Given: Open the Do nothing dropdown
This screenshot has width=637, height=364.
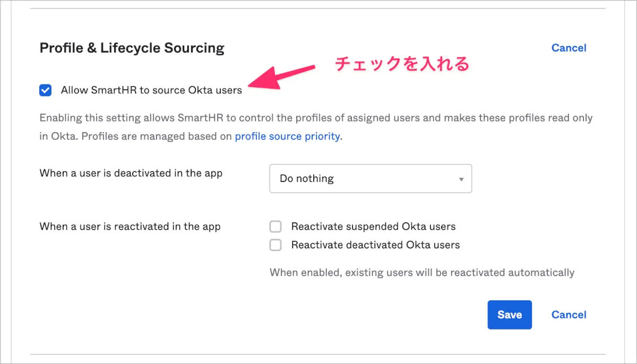Looking at the screenshot, I should click(370, 179).
